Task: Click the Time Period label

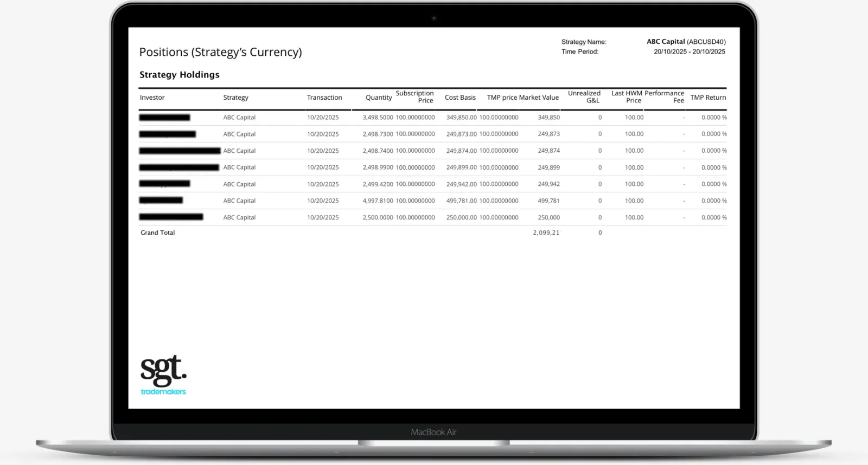Action: (580, 51)
